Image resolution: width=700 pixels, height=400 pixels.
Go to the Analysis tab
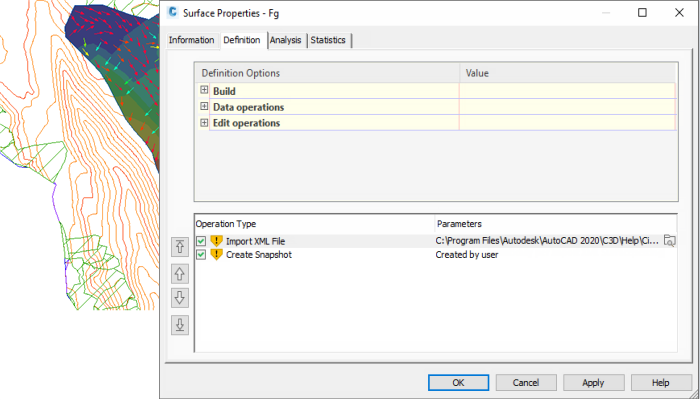(285, 40)
